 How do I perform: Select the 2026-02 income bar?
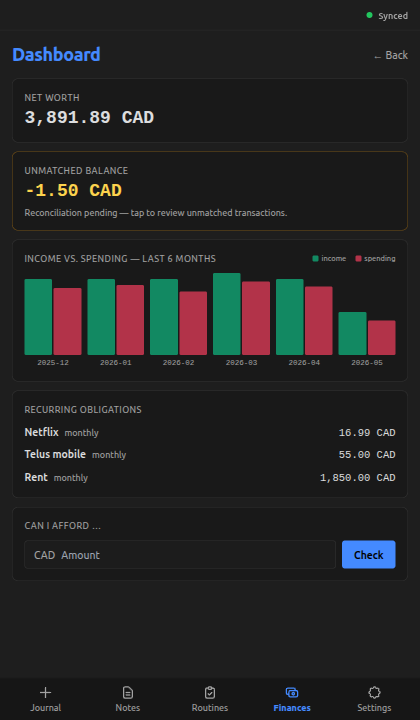(164, 317)
